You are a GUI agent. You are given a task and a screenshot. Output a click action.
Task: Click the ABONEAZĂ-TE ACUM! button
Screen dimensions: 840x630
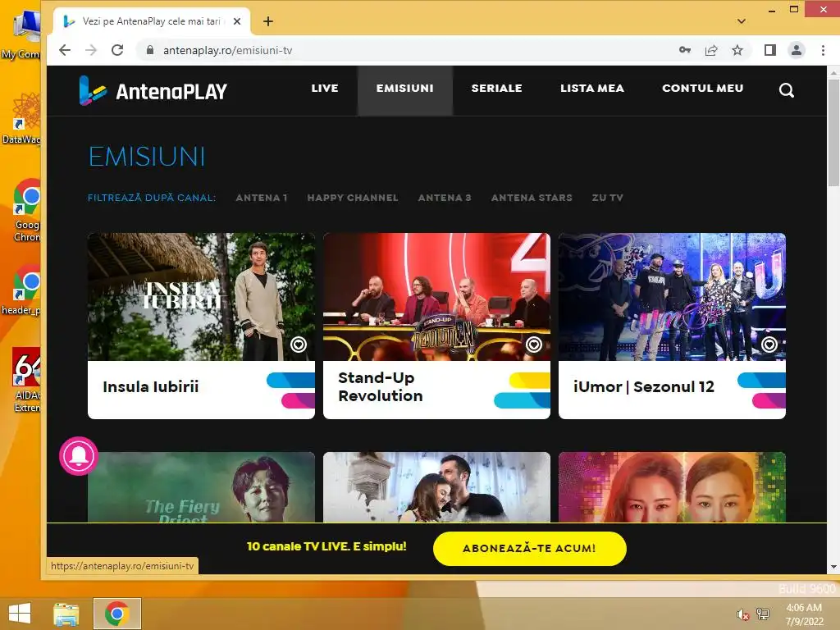pyautogui.click(x=529, y=548)
